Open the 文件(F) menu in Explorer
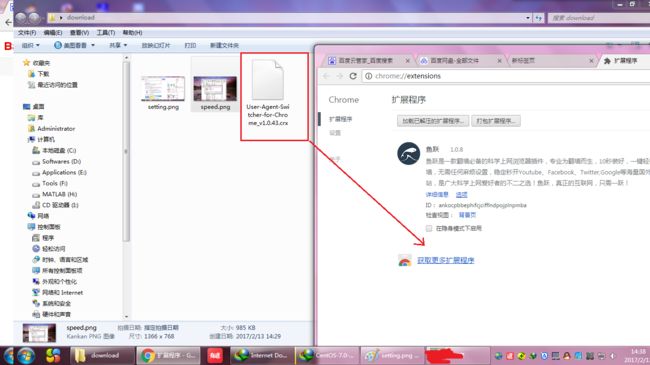Viewport: 650px width, 365px height. click(x=27, y=32)
